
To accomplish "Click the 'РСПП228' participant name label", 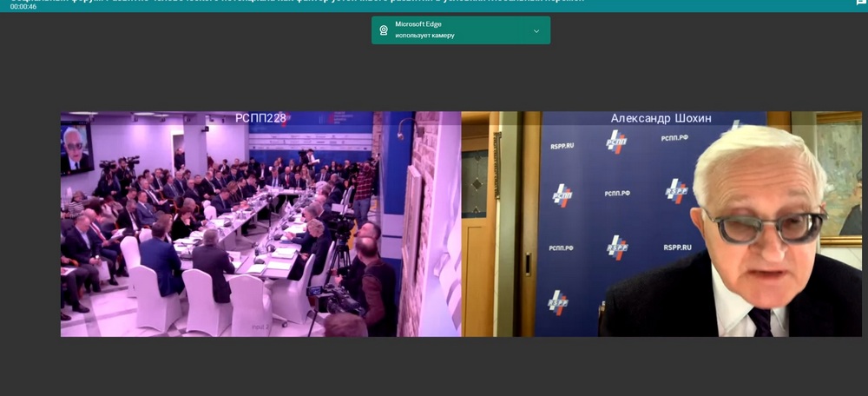I will pyautogui.click(x=260, y=118).
